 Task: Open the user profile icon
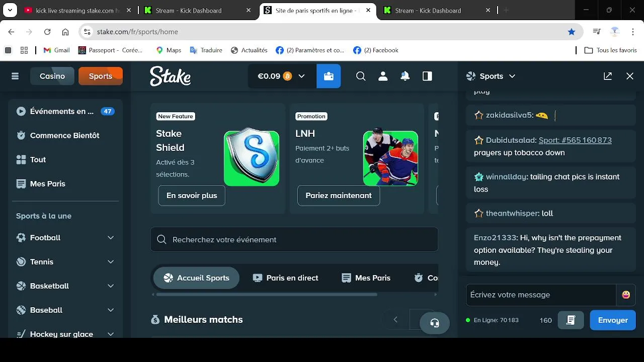point(383,76)
